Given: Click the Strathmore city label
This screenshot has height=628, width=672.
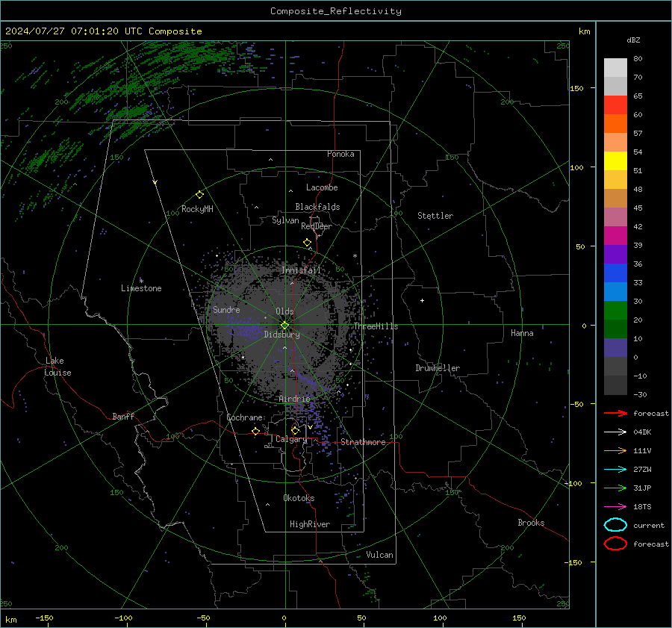Looking at the screenshot, I should [x=363, y=442].
